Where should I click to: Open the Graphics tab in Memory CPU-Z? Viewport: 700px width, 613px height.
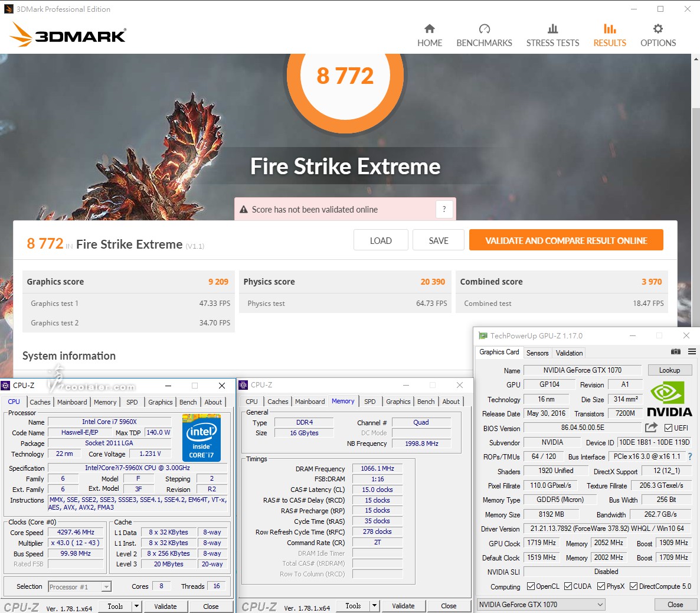(x=398, y=402)
